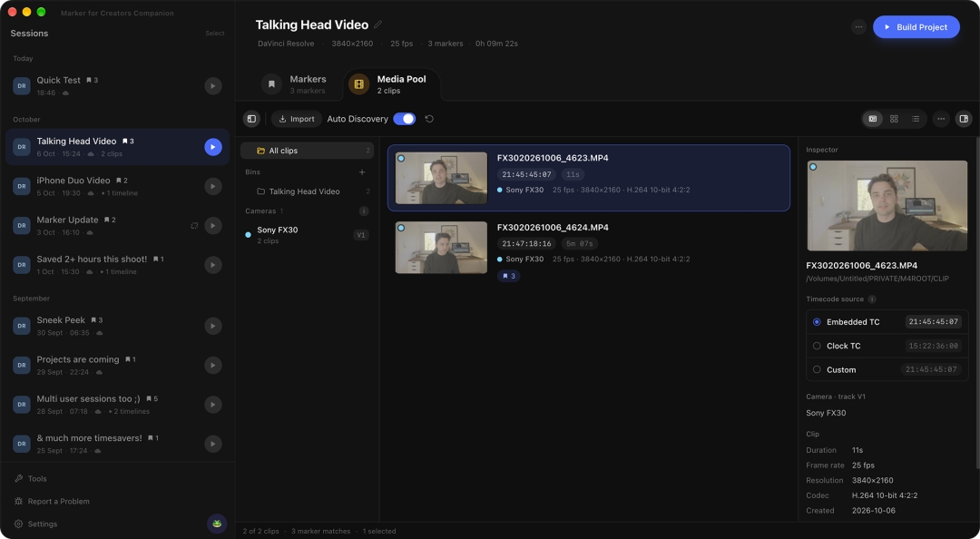The height and width of the screenshot is (539, 980).
Task: Select the All clips folder
Action: tap(307, 151)
